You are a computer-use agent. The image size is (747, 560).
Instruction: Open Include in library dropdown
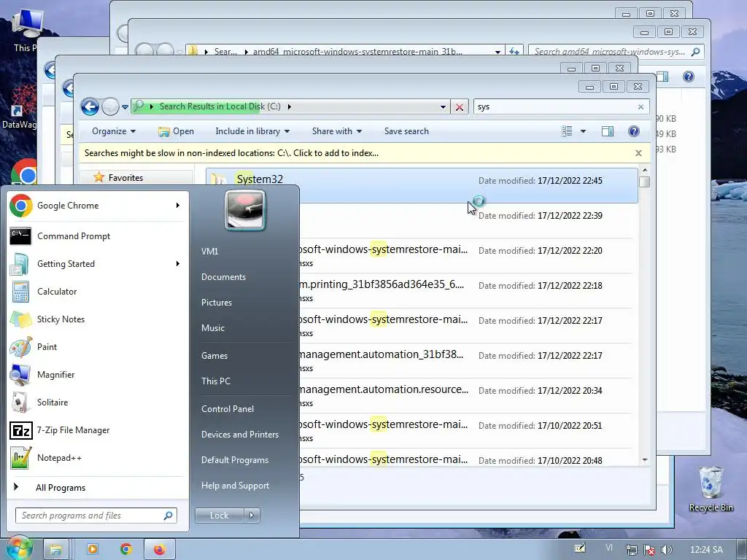(x=252, y=131)
